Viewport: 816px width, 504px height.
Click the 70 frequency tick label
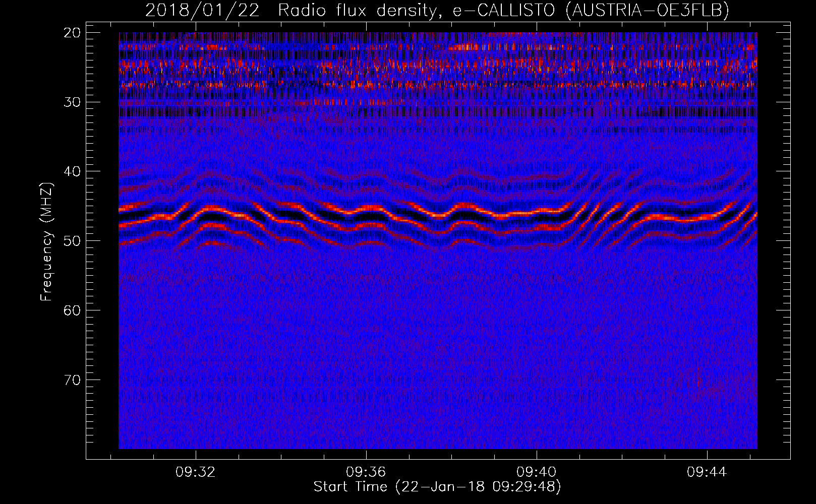pos(73,380)
